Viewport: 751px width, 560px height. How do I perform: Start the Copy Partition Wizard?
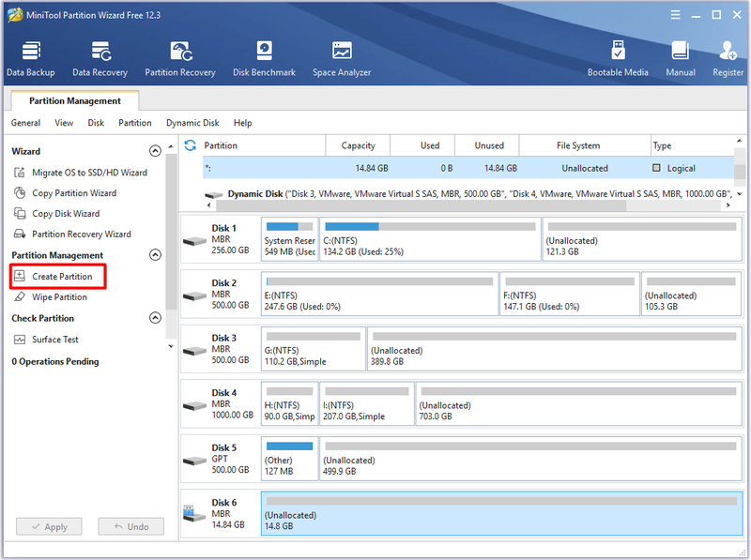click(x=65, y=193)
